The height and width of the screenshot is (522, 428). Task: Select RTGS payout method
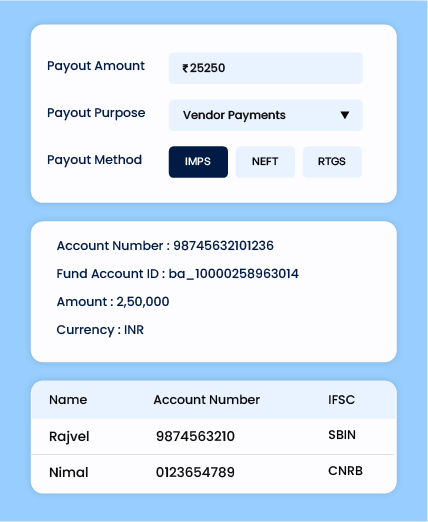click(332, 162)
